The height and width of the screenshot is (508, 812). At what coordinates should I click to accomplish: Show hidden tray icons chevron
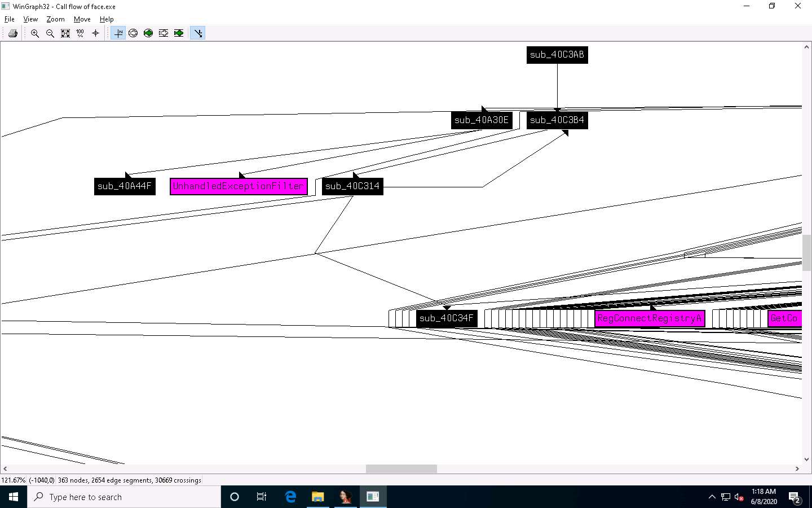point(712,497)
